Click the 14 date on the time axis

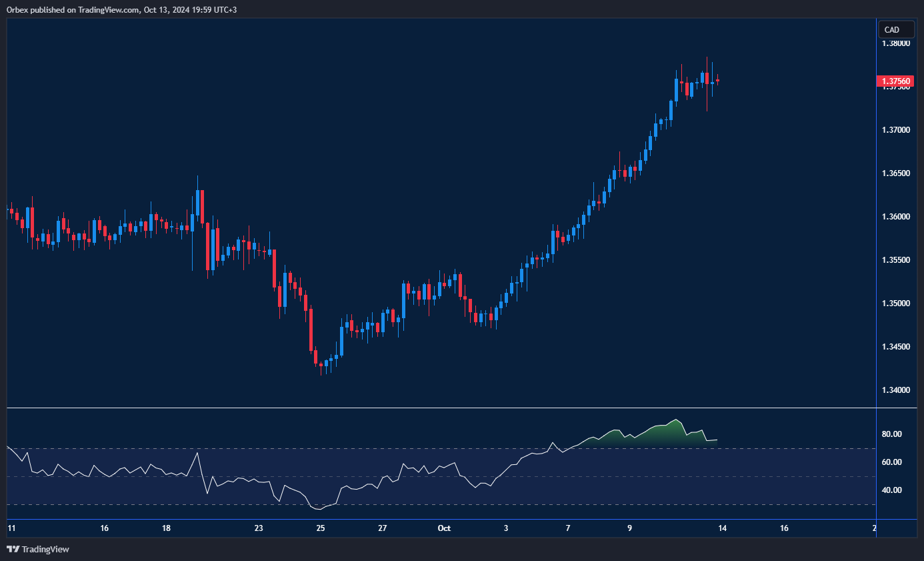(x=722, y=528)
